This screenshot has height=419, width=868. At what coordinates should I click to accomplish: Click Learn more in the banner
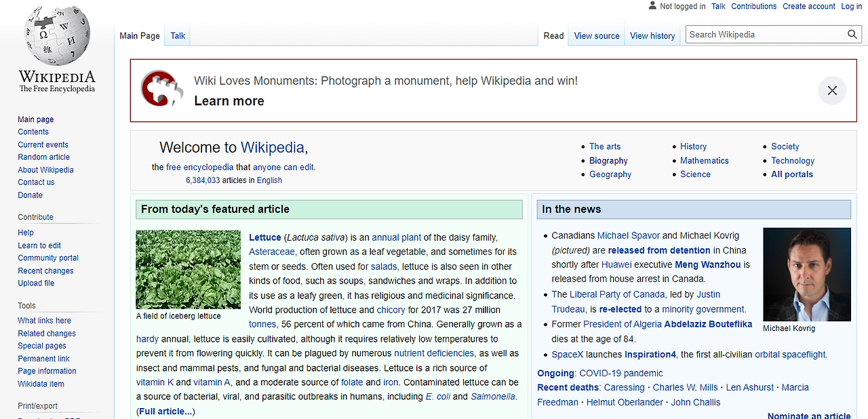coord(229,101)
